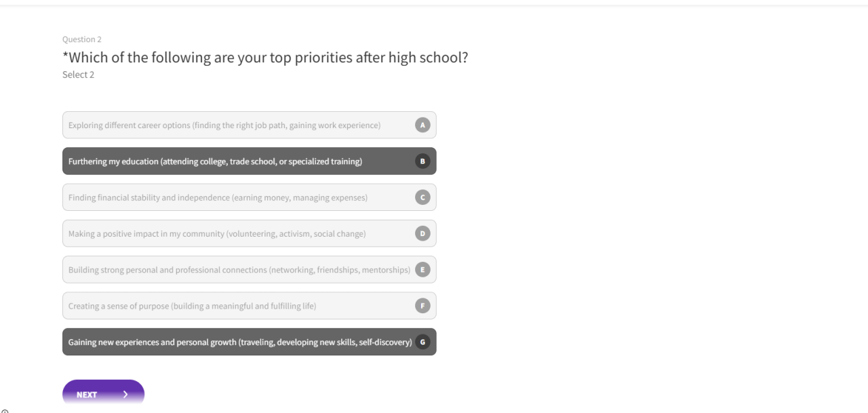Click the Question 2 label
Viewport: 868px width, 413px height.
[x=81, y=39]
